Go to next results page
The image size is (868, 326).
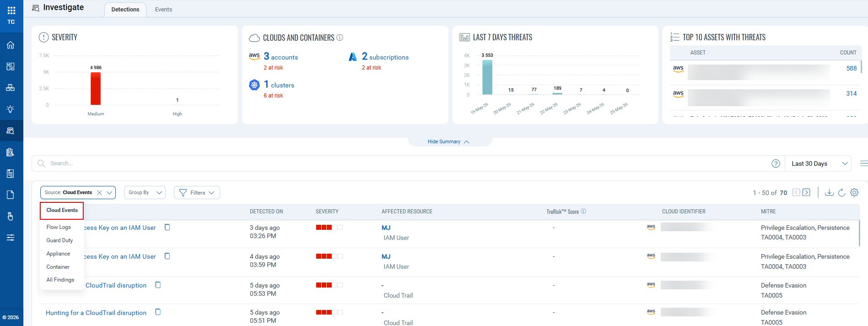[x=806, y=192]
